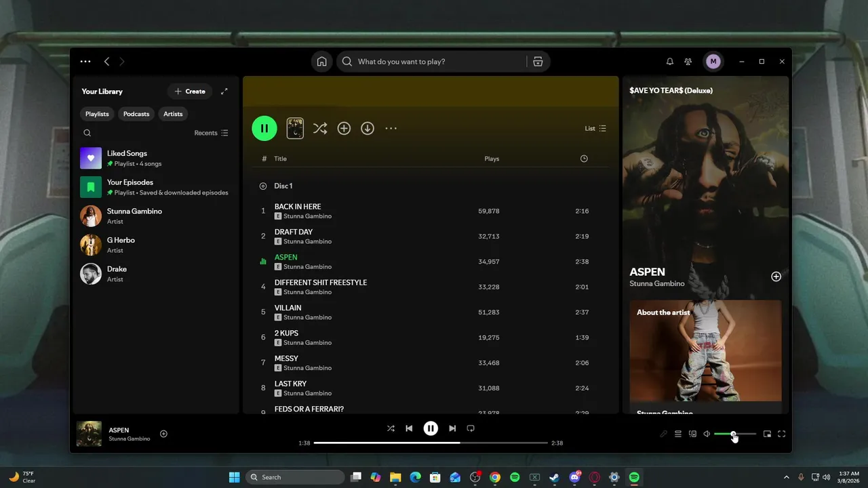Image resolution: width=868 pixels, height=488 pixels.
Task: Open the Queue panel
Action: (x=678, y=434)
